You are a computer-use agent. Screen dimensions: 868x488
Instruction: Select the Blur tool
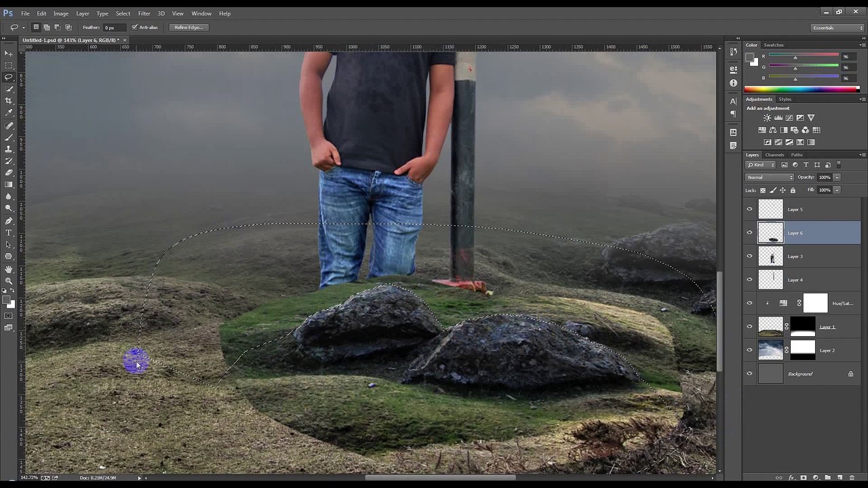click(x=9, y=197)
